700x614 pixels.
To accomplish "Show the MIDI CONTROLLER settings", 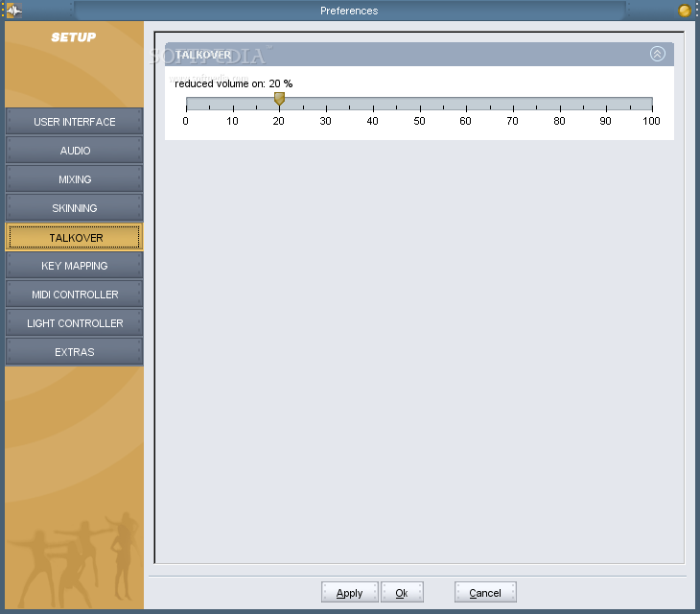I will point(74,295).
